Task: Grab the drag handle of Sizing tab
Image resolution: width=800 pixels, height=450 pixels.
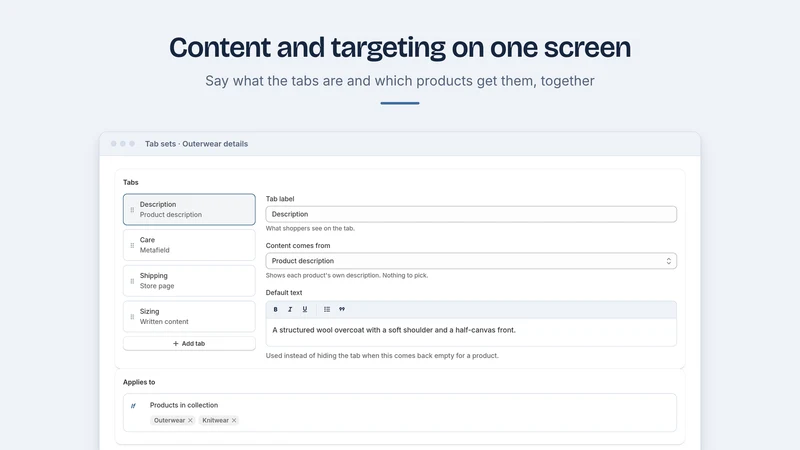Action: (x=132, y=317)
